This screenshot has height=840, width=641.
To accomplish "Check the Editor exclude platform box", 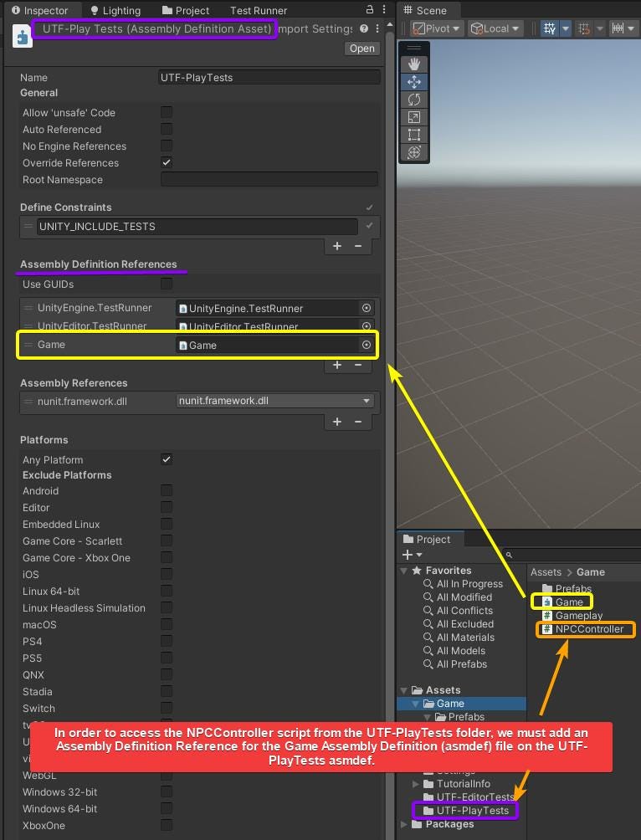I will [x=167, y=507].
